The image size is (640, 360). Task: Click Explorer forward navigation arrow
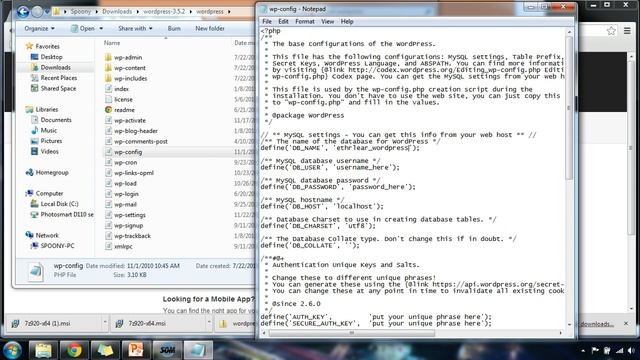click(37, 12)
